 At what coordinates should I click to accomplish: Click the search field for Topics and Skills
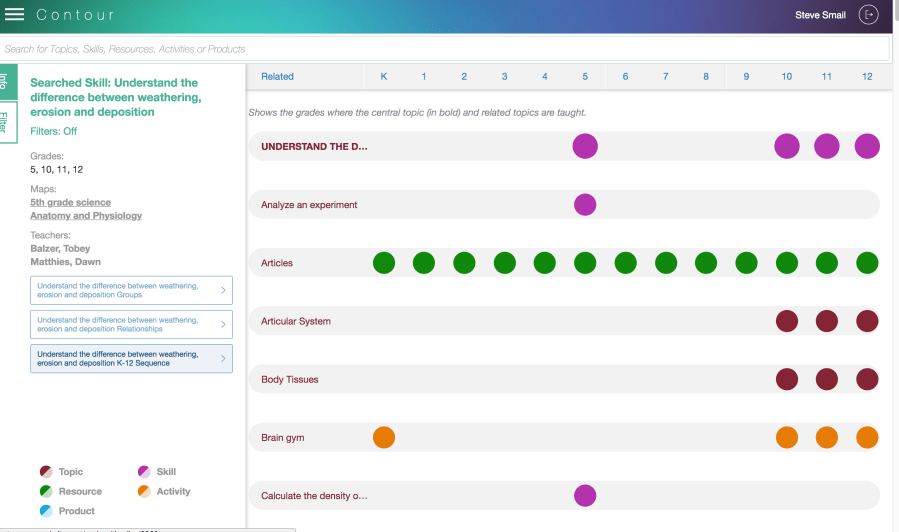coord(445,49)
